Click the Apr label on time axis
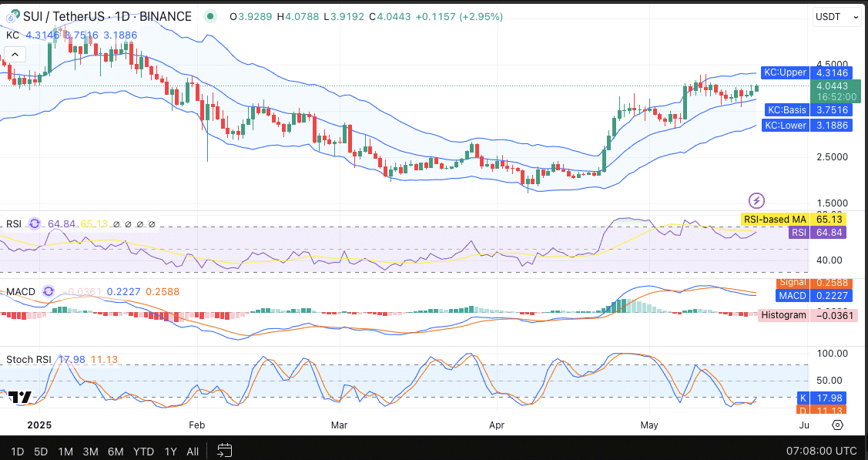868x460 pixels. click(x=497, y=425)
